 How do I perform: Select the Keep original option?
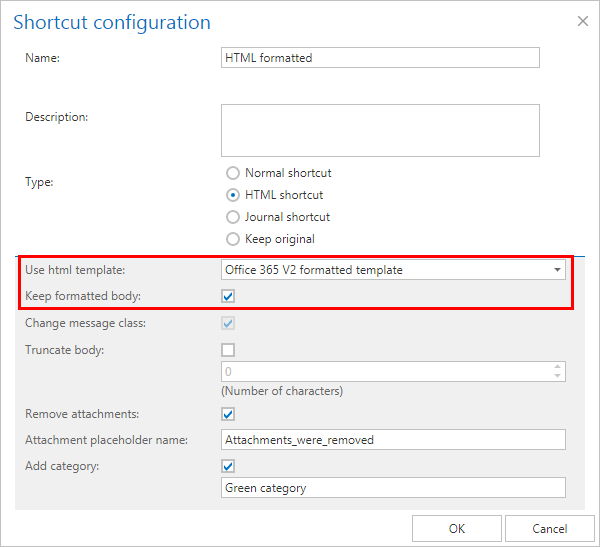click(233, 239)
